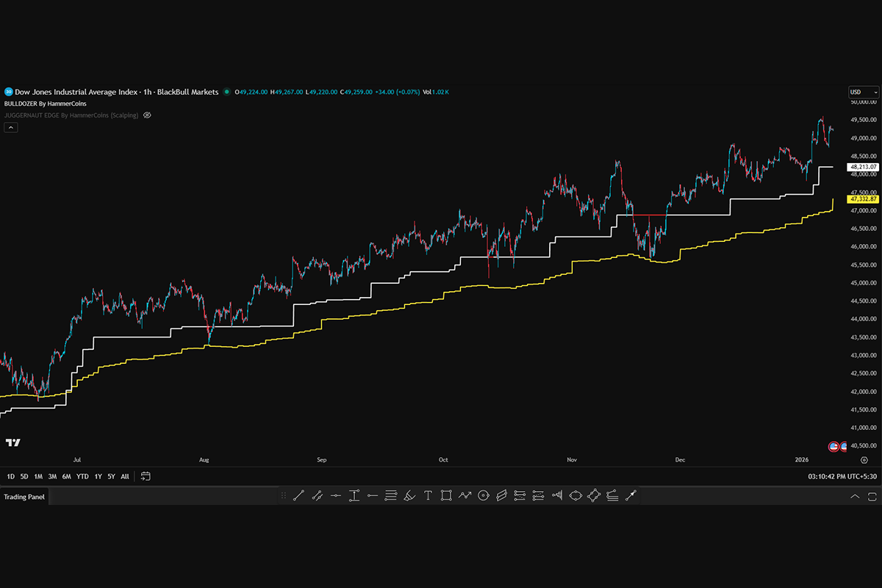Open chart settings gear icon
This screenshot has height=588, width=882.
point(864,459)
